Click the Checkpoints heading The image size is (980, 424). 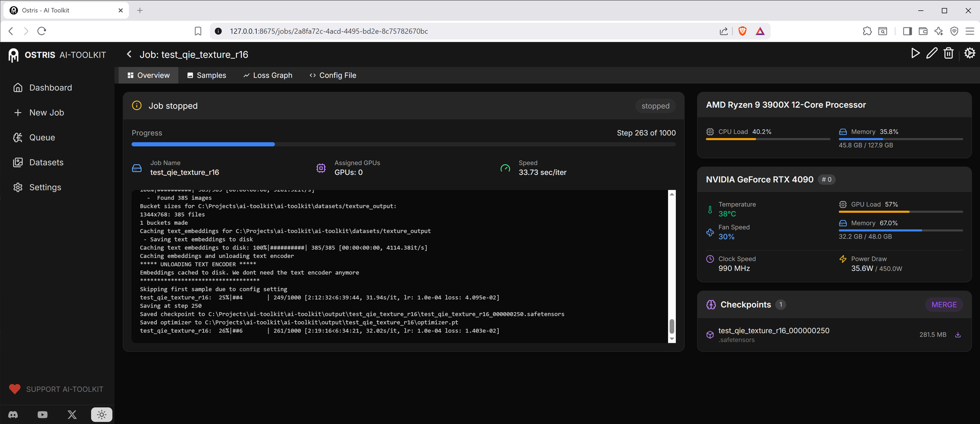746,304
